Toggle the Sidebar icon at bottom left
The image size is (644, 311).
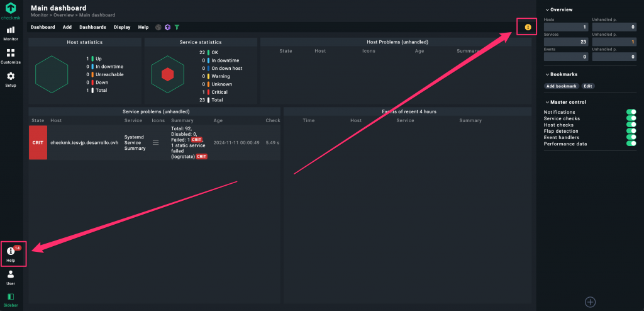point(11,298)
